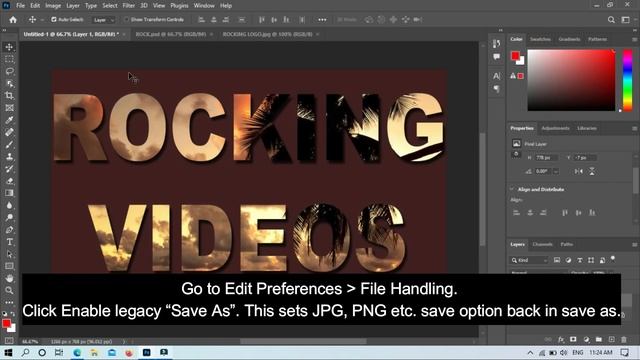Image resolution: width=640 pixels, height=360 pixels.
Task: Open the Color panel options menu
Action: coord(634,39)
